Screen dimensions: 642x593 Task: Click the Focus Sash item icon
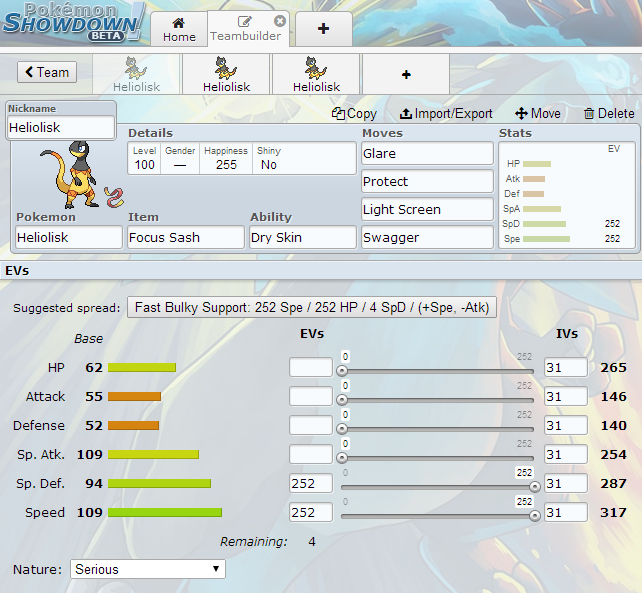point(114,197)
